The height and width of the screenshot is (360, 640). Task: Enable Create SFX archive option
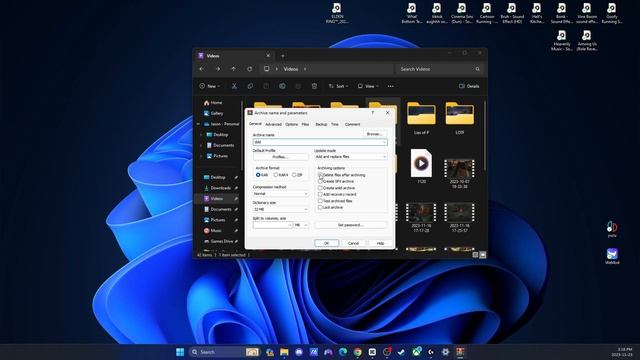[x=320, y=181]
